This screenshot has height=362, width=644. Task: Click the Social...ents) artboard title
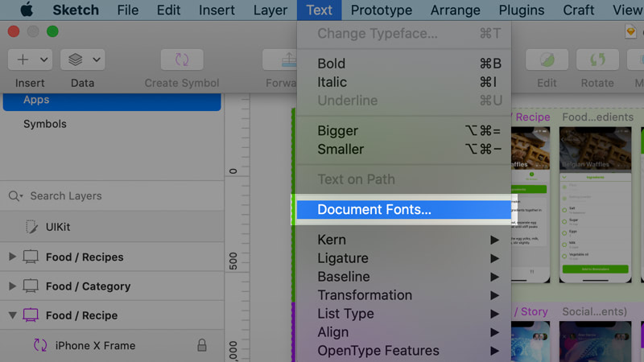point(594,311)
